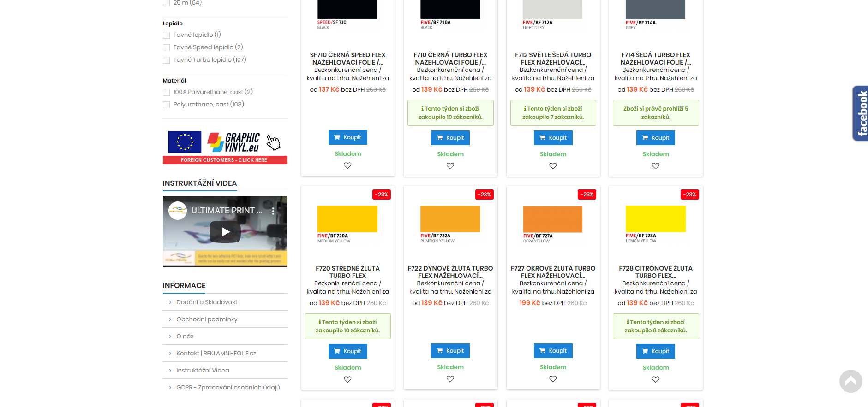
Task: Click heart icon under F728 Citrónově Žlutá
Action: pyautogui.click(x=655, y=379)
